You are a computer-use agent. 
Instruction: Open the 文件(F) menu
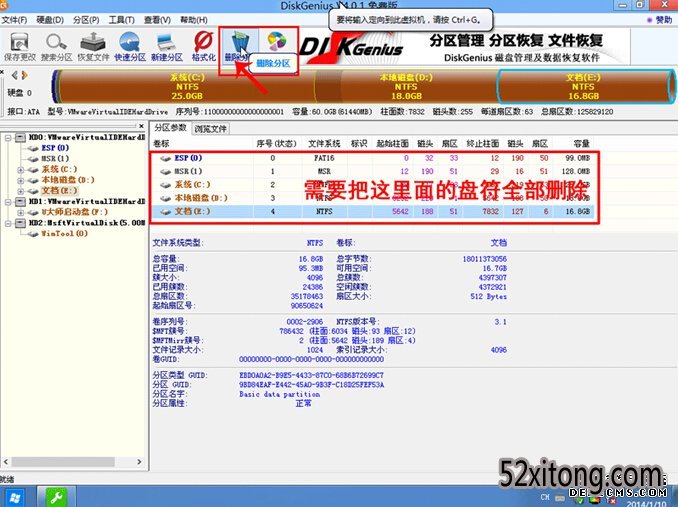click(14, 20)
